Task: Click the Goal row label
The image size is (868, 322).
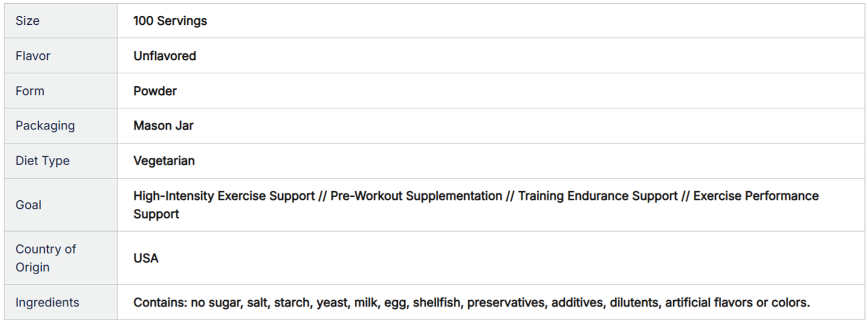Action: (x=28, y=205)
